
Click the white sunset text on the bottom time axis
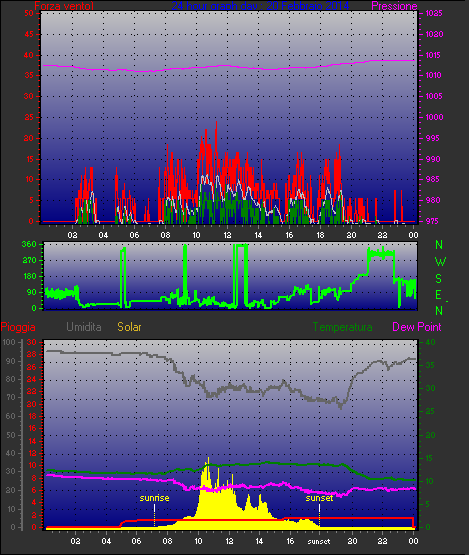[x=319, y=542]
